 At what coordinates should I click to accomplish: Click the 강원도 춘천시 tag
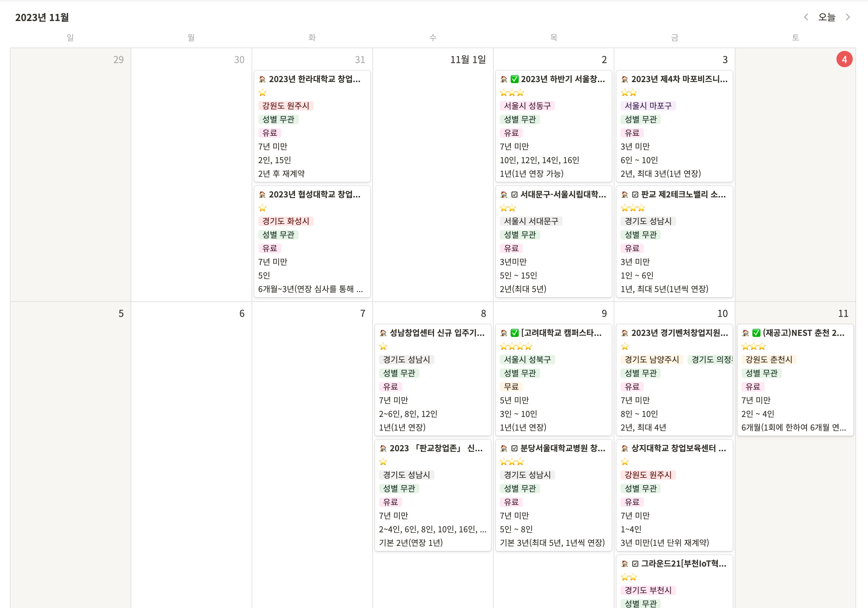tap(769, 360)
